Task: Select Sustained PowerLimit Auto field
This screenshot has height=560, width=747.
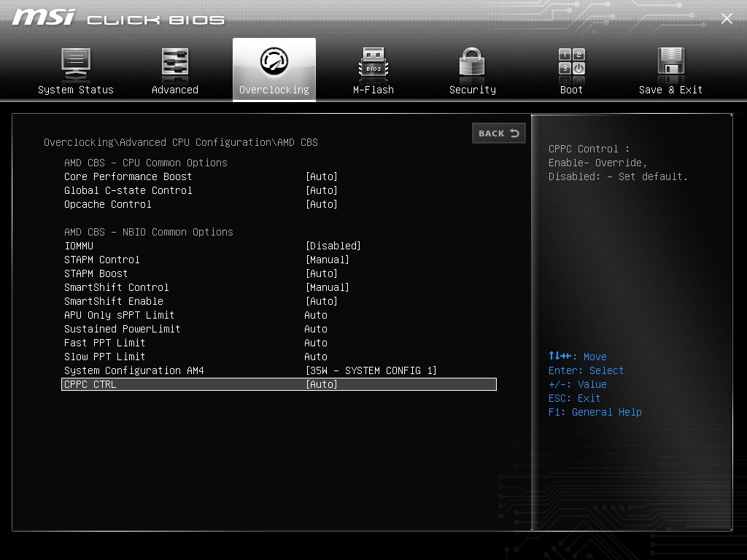Action: coord(316,329)
